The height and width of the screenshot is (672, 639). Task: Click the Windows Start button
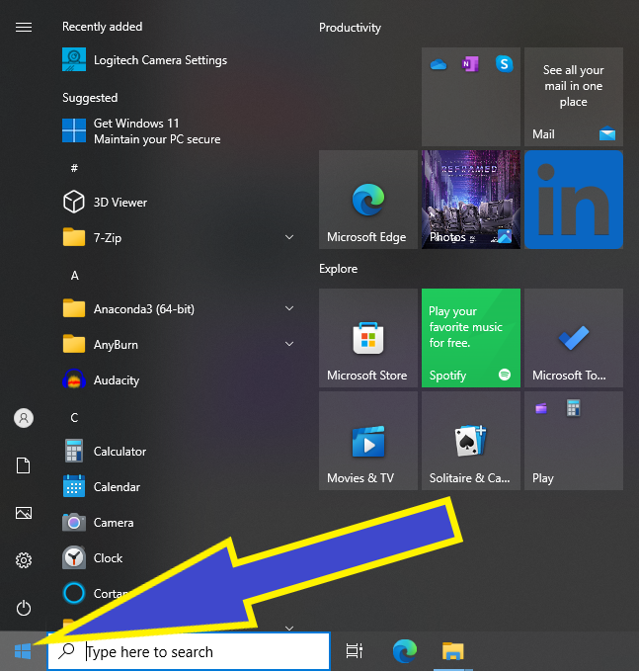pyautogui.click(x=23, y=651)
